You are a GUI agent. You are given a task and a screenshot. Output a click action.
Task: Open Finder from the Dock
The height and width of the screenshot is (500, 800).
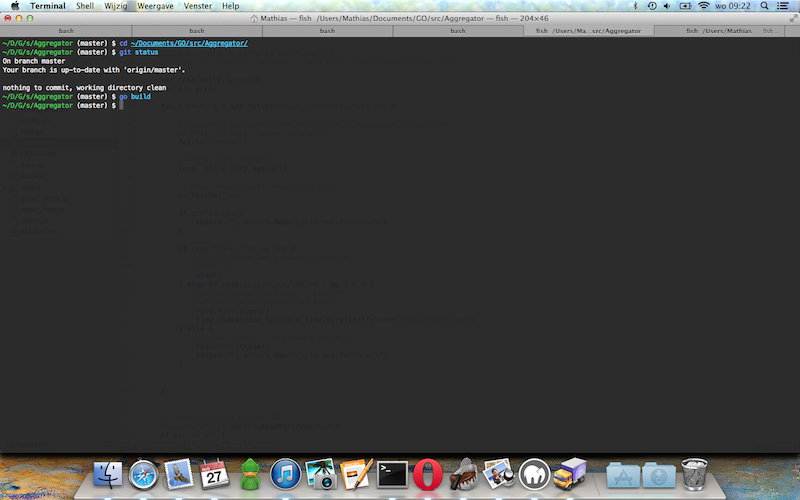pos(108,474)
